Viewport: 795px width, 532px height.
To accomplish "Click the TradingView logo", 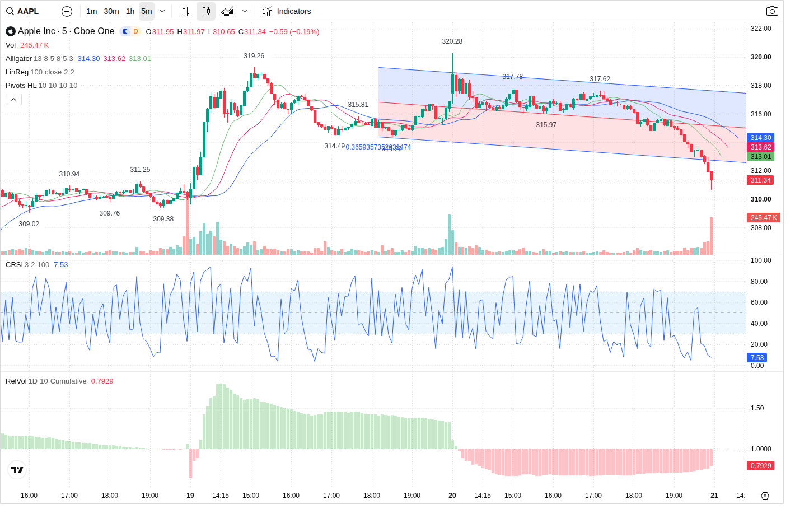I will pyautogui.click(x=17, y=470).
